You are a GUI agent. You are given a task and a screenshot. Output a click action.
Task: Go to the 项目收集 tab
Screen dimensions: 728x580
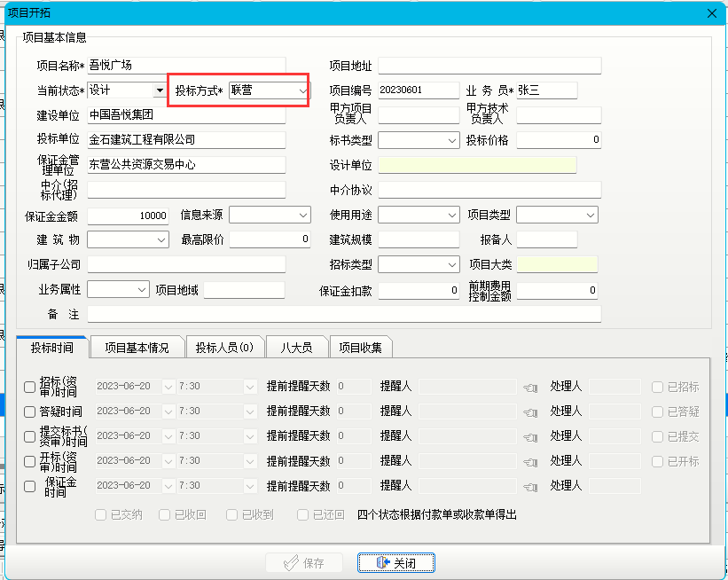pyautogui.click(x=360, y=348)
